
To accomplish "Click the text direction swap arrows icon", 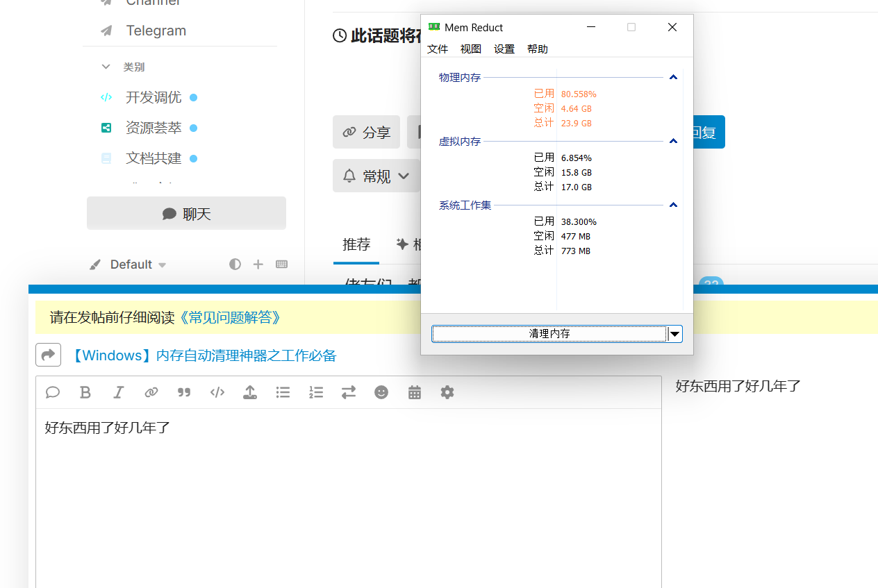I will coord(349,392).
